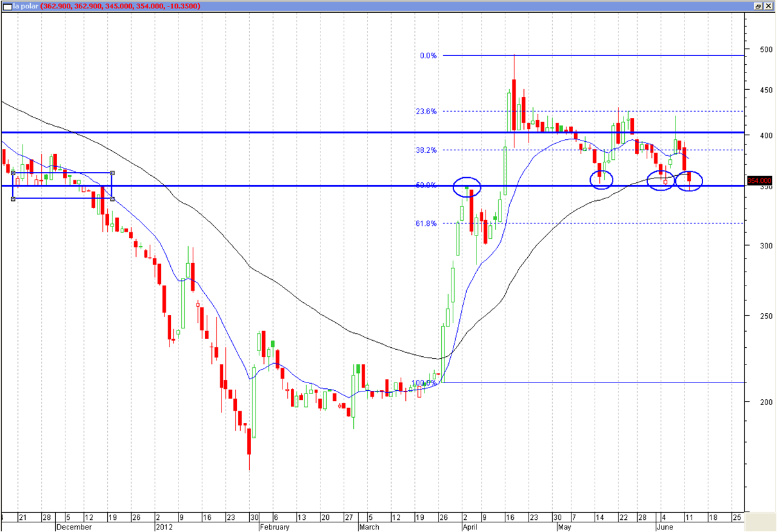Open the chart window system menu icon

coord(7,6)
